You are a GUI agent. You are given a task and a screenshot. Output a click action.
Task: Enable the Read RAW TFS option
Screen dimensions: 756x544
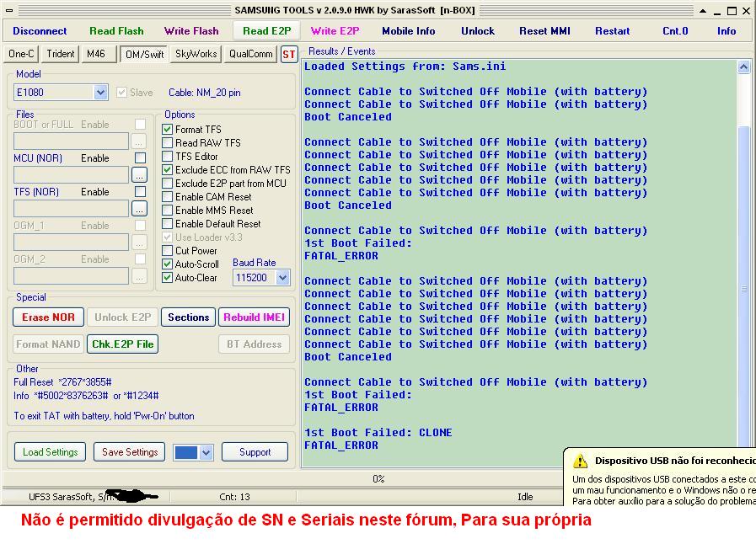[168, 142]
